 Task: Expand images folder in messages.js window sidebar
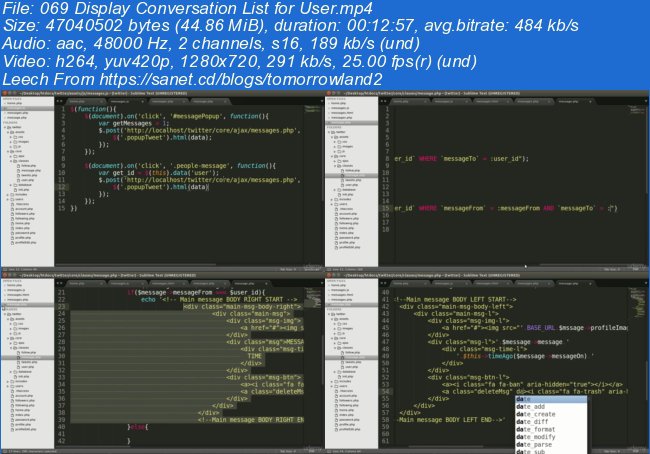pos(11,142)
